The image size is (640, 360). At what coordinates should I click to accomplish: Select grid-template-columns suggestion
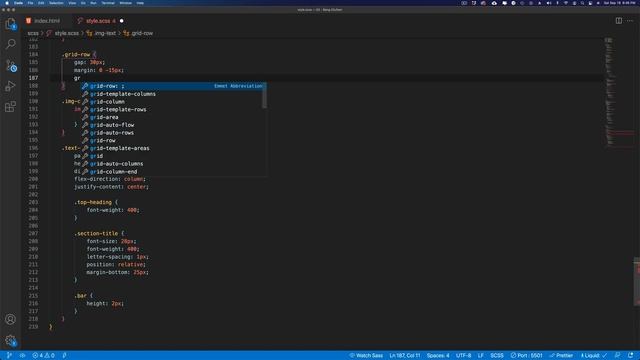171,94
